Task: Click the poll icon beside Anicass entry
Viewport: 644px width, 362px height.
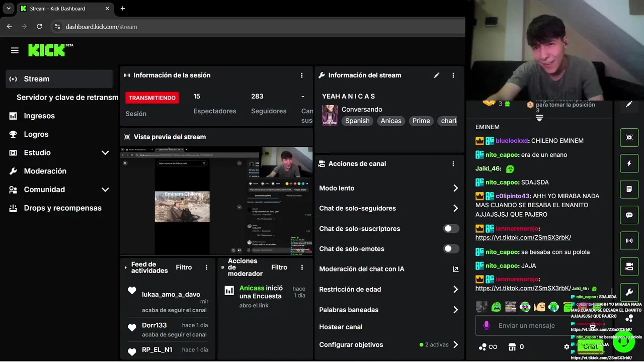Action: 229,290
